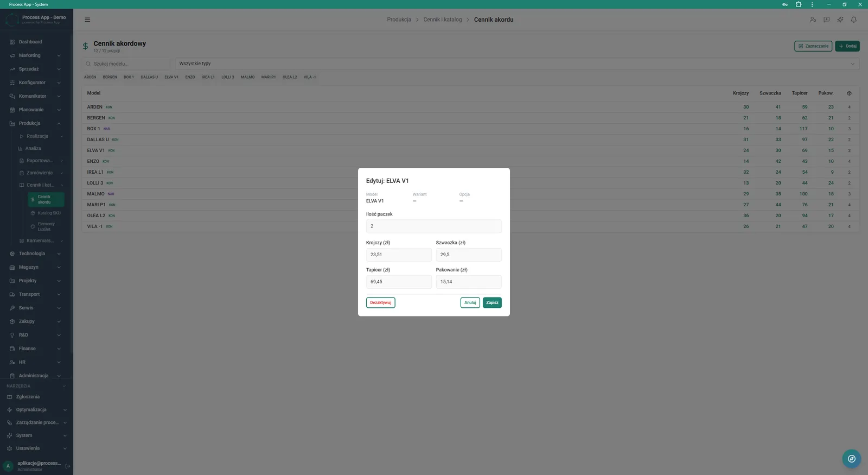Image resolution: width=868 pixels, height=475 pixels.
Task: Expand the Realizacja submenu chevron
Action: 62,136
